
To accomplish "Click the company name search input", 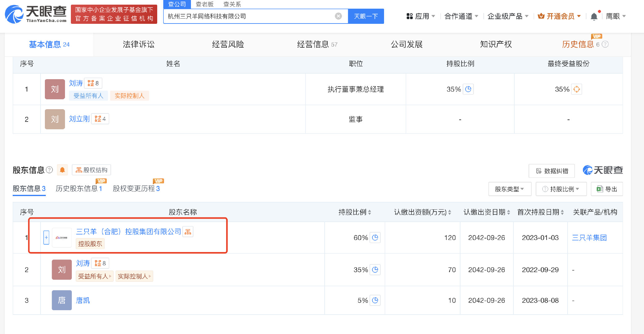I will click(249, 16).
